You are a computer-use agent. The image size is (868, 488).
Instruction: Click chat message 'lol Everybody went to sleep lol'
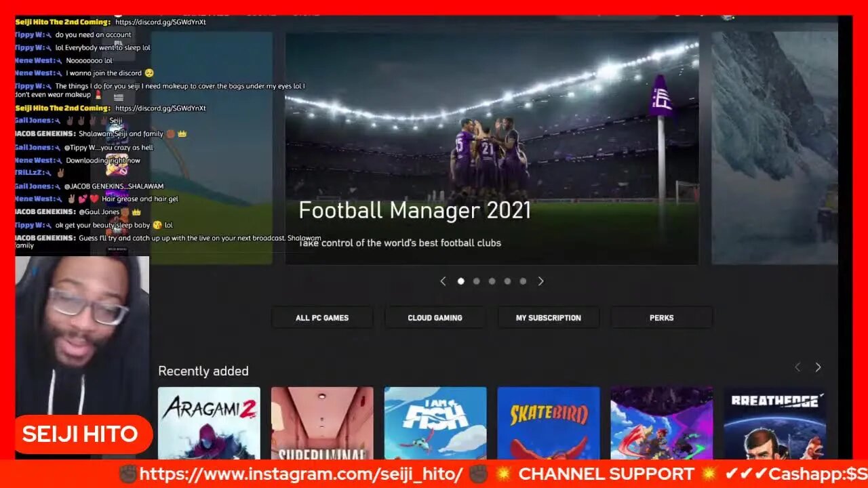[x=103, y=48]
